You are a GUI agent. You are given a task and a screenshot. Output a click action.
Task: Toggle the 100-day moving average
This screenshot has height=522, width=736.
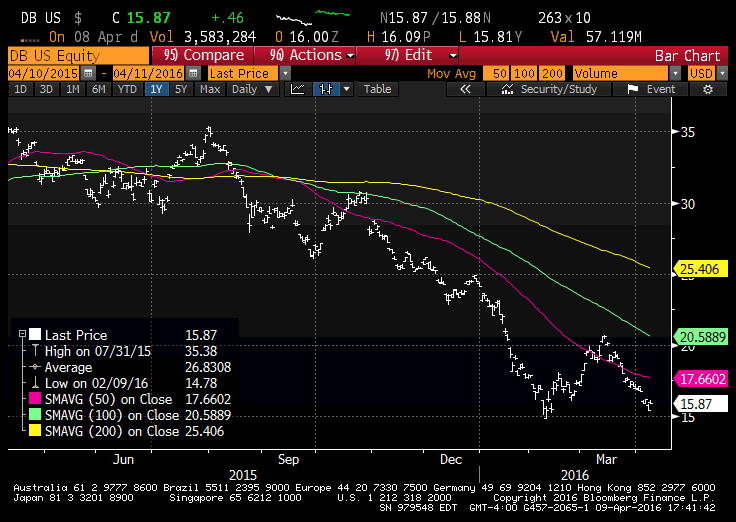524,74
